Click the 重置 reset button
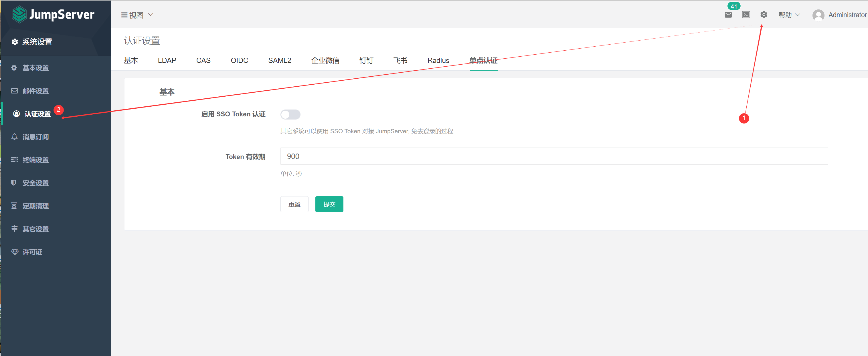The height and width of the screenshot is (356, 868). pyautogui.click(x=294, y=204)
